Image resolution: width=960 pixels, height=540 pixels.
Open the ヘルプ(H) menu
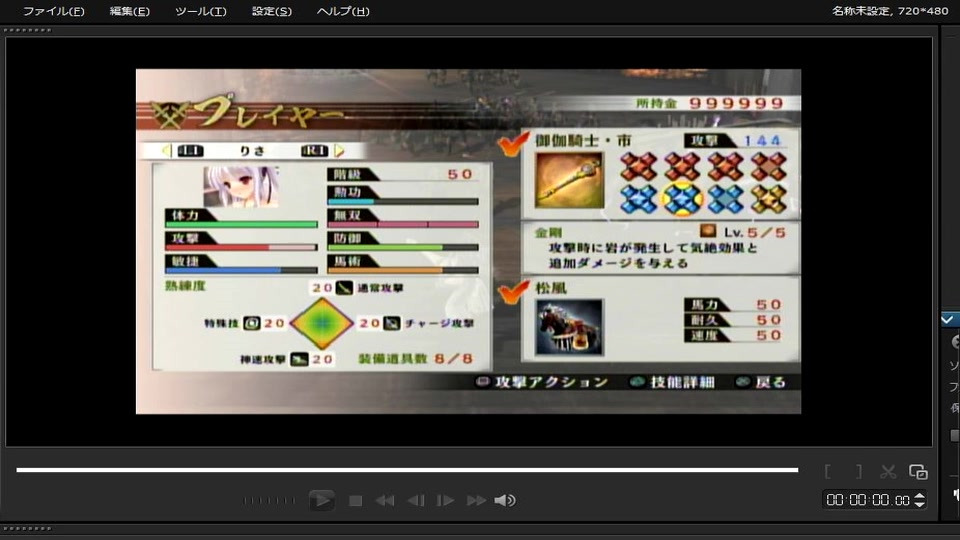click(343, 11)
